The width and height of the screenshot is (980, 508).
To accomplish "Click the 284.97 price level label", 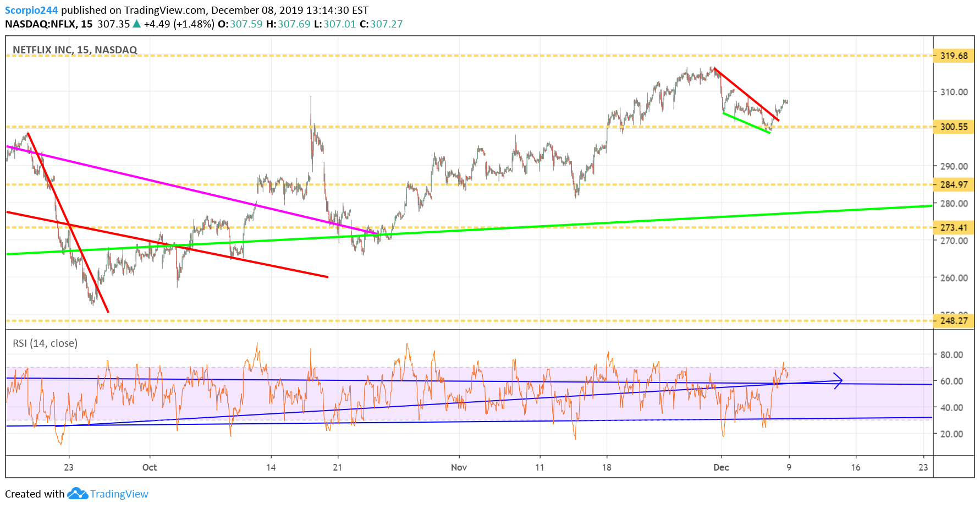I will [954, 184].
